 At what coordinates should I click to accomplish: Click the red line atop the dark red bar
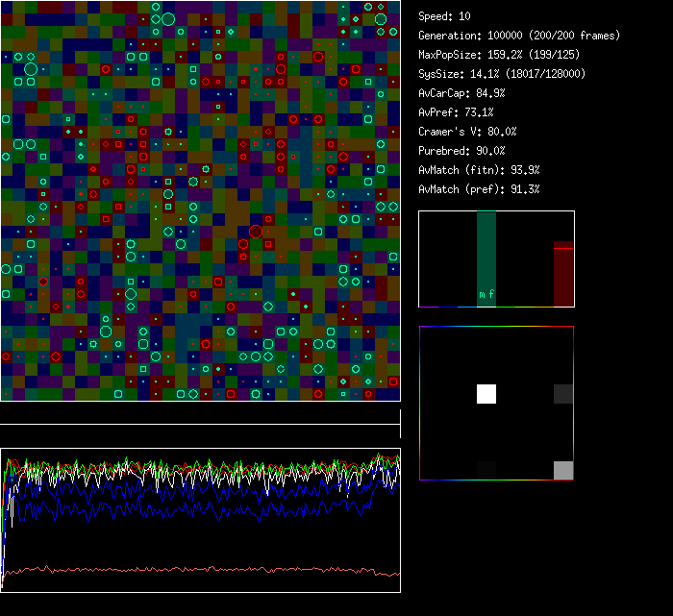(x=563, y=248)
